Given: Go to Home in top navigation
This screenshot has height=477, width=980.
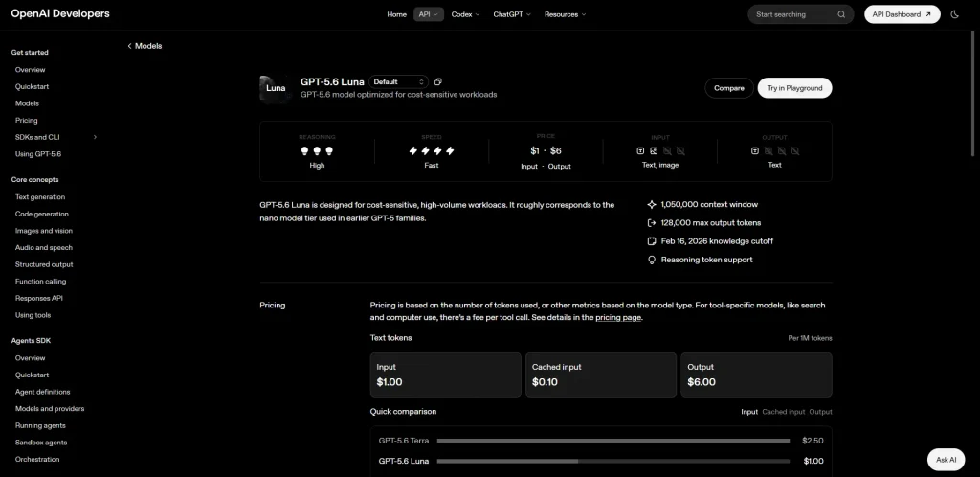Looking at the screenshot, I should tap(396, 14).
